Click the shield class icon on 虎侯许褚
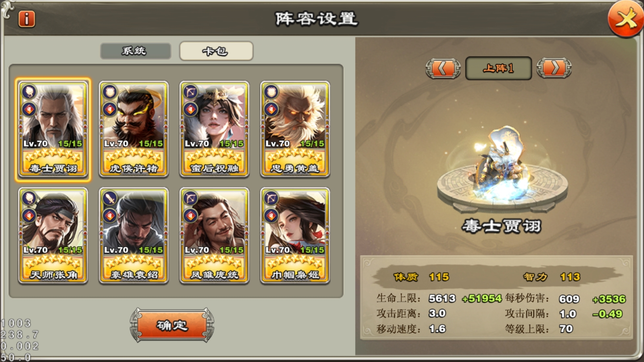The width and height of the screenshot is (644, 362). [110, 92]
